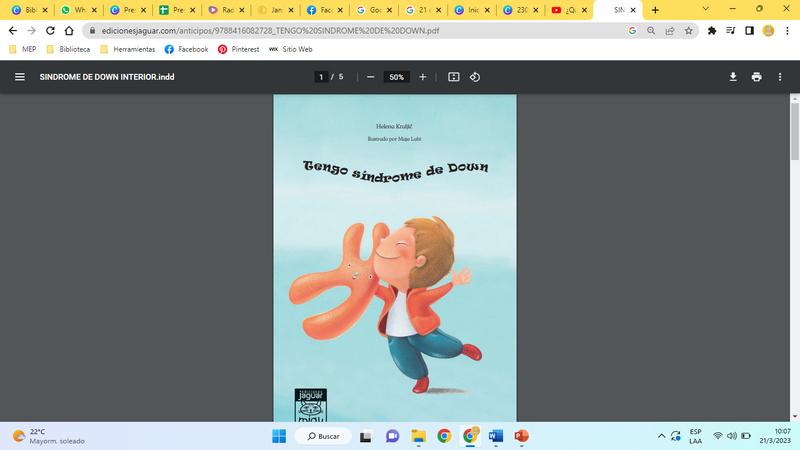Viewport: 800px width, 450px height.
Task: Click the vertical scrollbar of PDF viewer
Action: 794,132
